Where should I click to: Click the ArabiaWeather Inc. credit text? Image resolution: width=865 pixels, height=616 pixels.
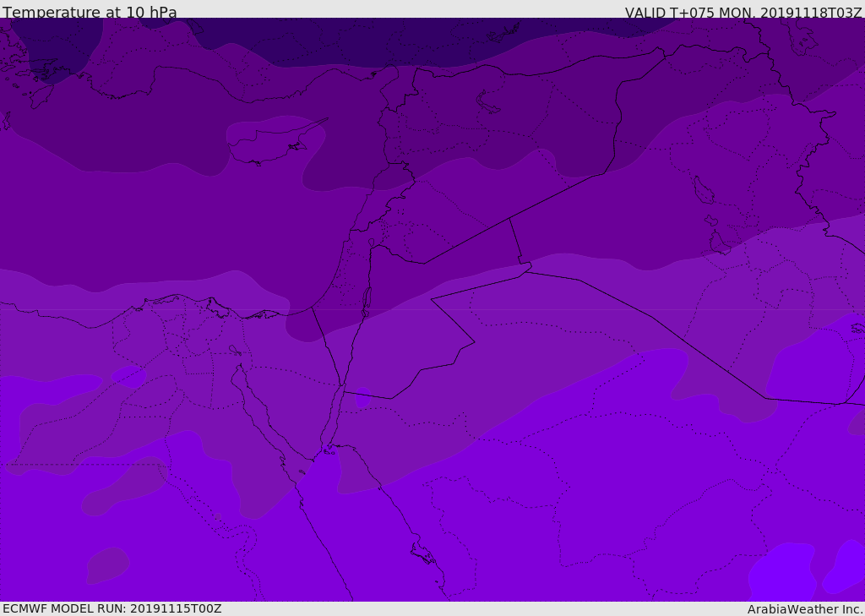[805, 609]
